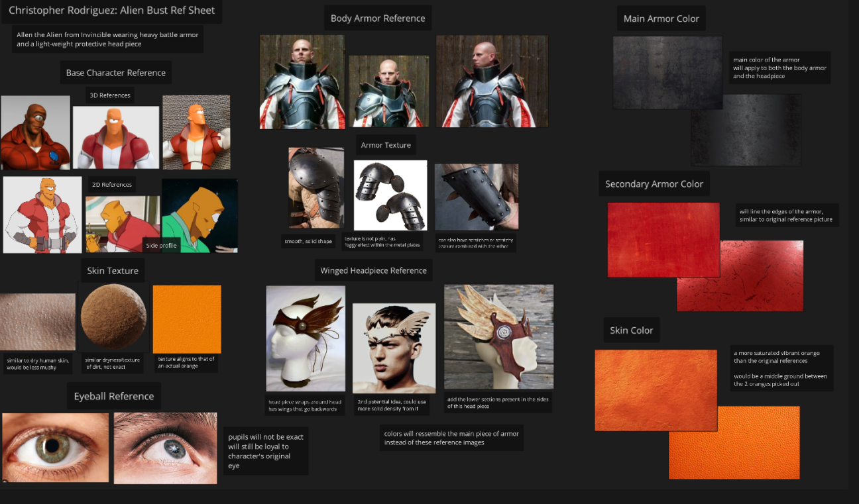This screenshot has height=504, width=859.
Task: Select the one-eyed Allen 3D render on gray background
Action: point(35,132)
